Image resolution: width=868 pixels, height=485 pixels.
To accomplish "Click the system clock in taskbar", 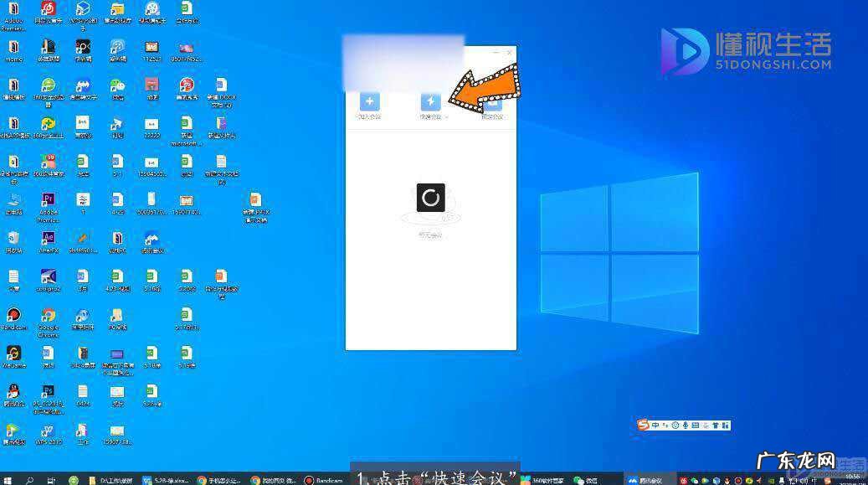I will tap(854, 479).
